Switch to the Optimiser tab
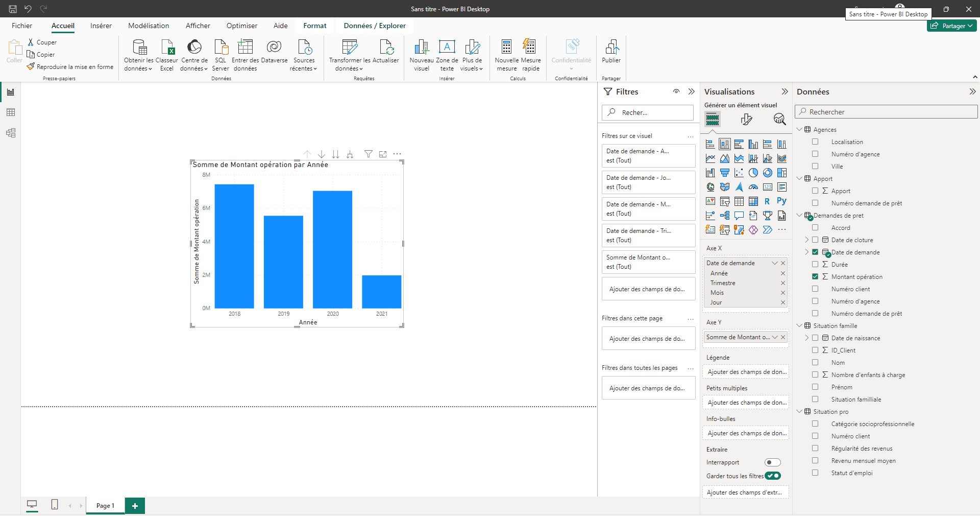The width and height of the screenshot is (980, 516). (242, 26)
